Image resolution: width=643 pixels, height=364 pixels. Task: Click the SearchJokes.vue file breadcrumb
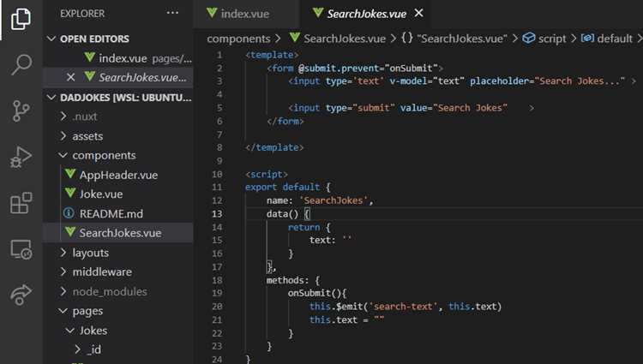pos(345,39)
